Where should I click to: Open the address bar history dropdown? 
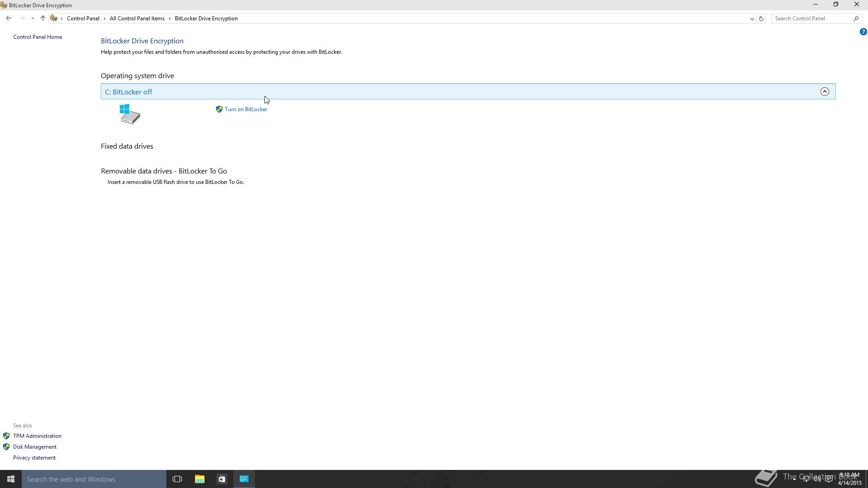pos(752,19)
